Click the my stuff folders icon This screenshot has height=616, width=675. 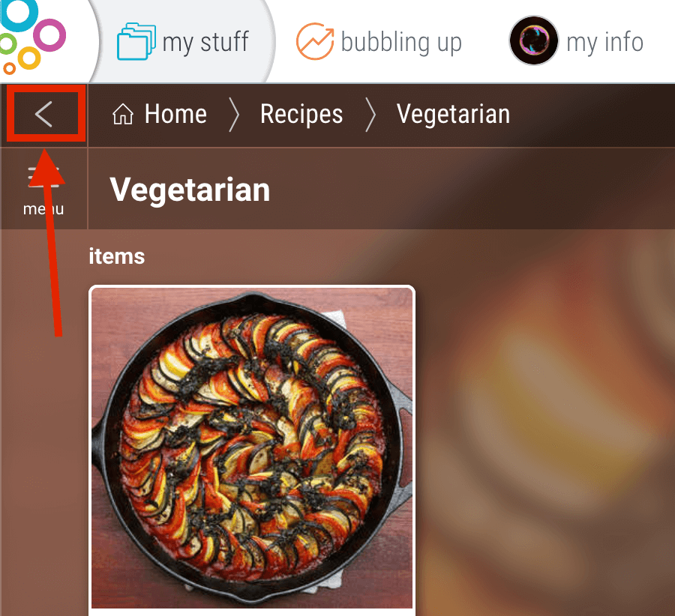click(x=136, y=41)
